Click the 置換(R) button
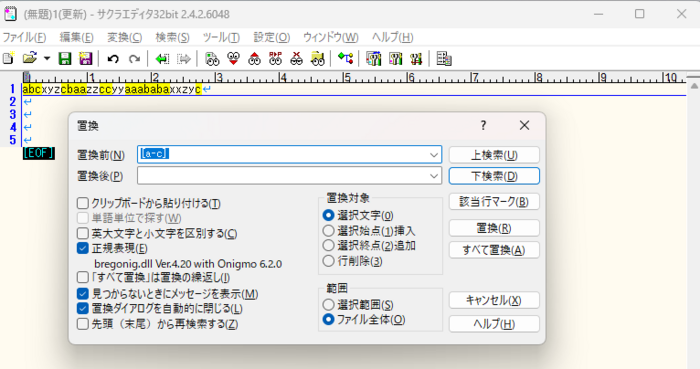 (x=494, y=228)
